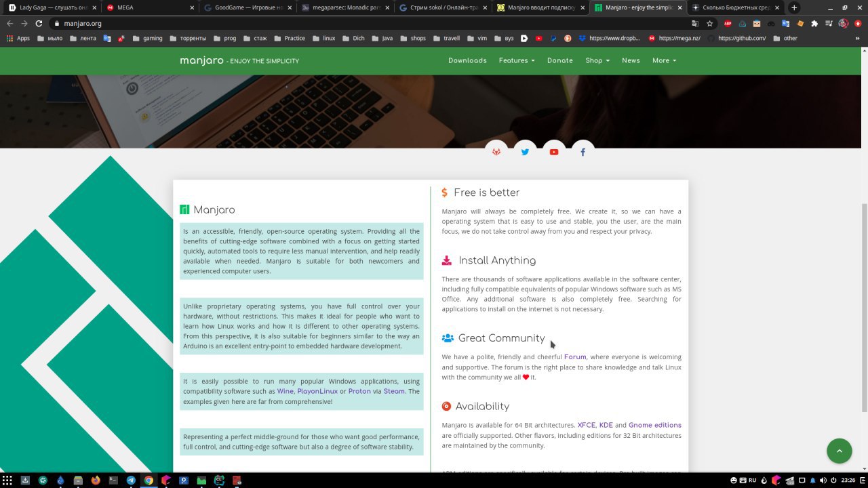Follow the Gnome editions link
The image size is (868, 488).
[655, 425]
